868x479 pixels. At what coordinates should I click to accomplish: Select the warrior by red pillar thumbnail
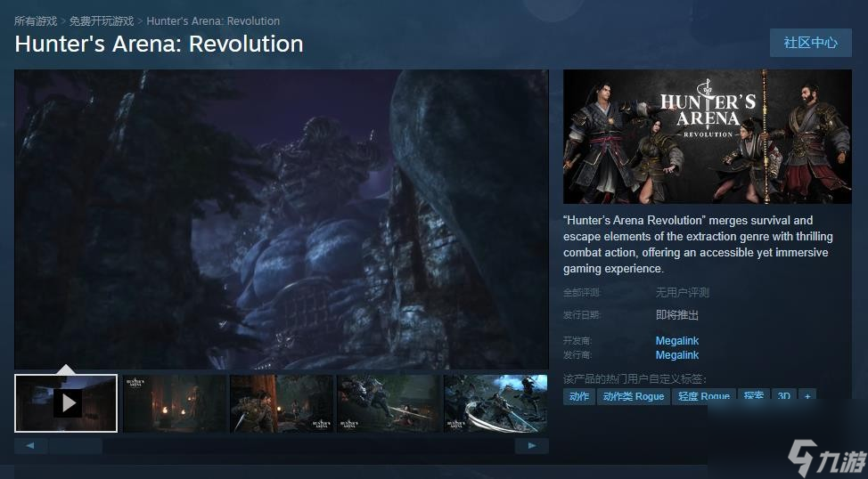(282, 403)
